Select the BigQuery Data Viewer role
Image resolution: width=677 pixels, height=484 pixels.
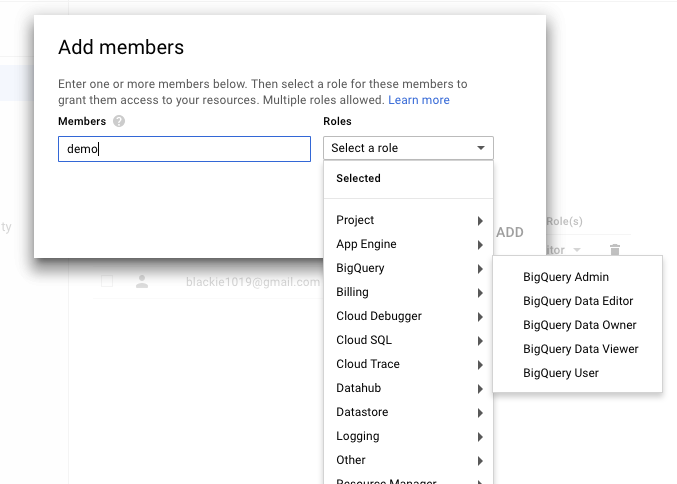click(580, 349)
